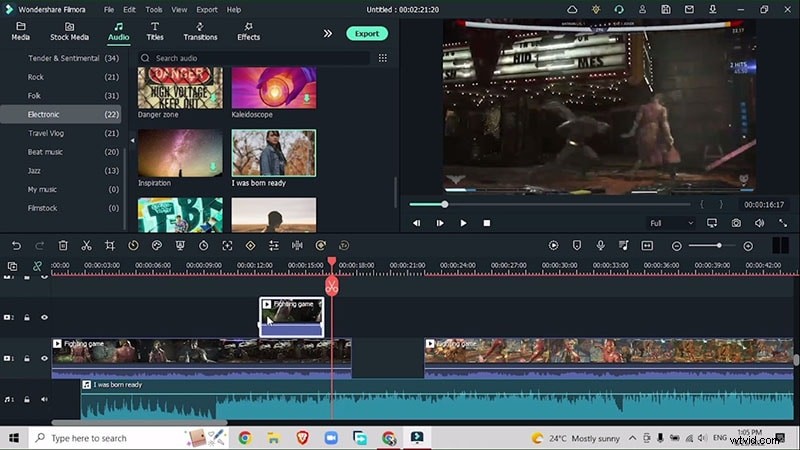
Task: Add a keyframe with diamond icon
Action: (x=251, y=246)
